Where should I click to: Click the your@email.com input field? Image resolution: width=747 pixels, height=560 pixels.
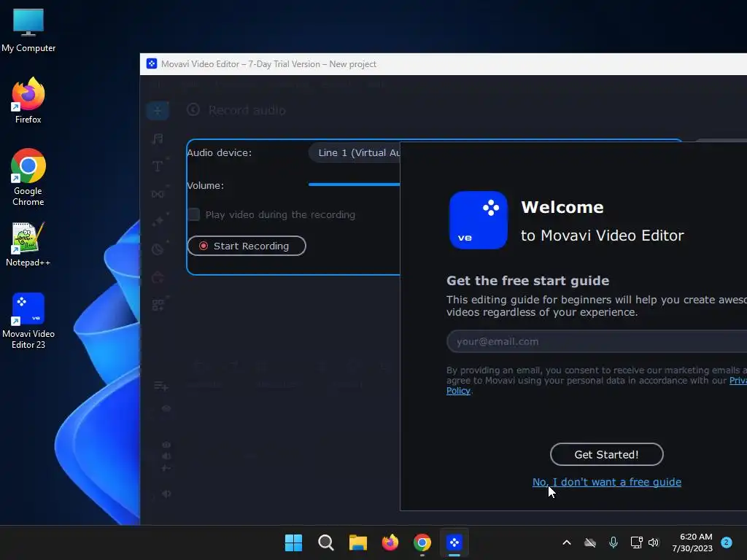(x=597, y=341)
